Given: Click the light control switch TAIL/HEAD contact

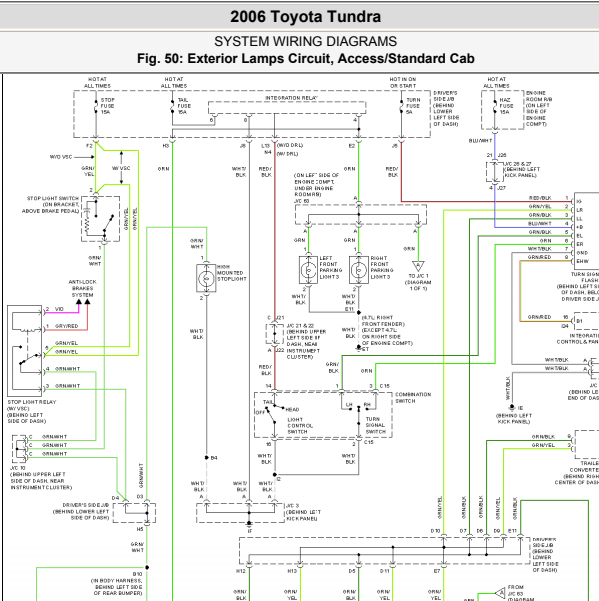Looking at the screenshot, I should coord(274,413).
